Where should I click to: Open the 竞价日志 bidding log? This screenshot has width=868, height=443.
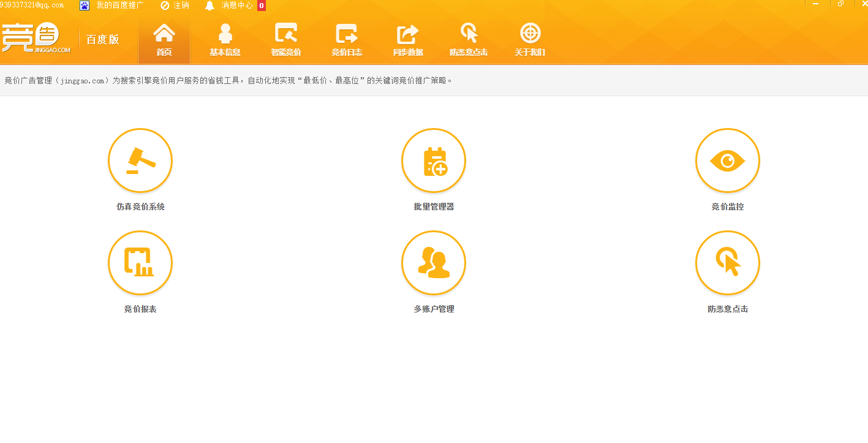pos(347,39)
